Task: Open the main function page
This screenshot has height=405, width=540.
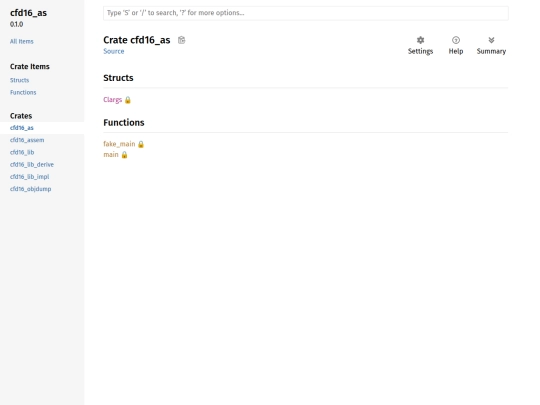Action: pos(111,155)
